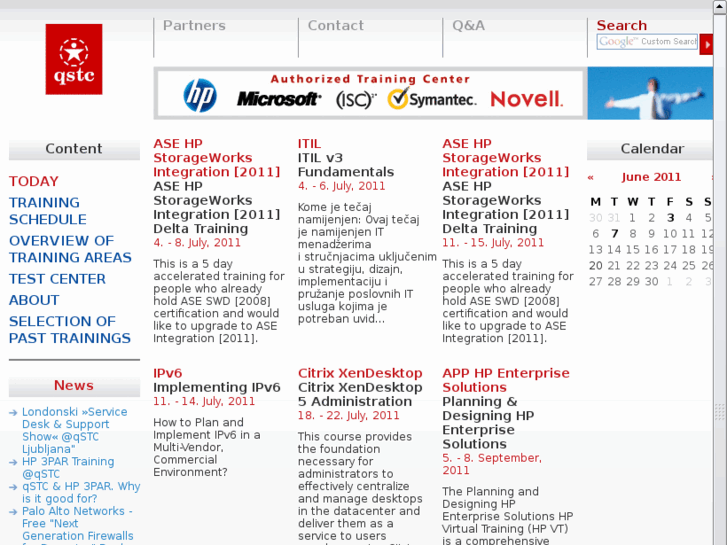Click date 18. - 22. July, 2011

point(348,415)
